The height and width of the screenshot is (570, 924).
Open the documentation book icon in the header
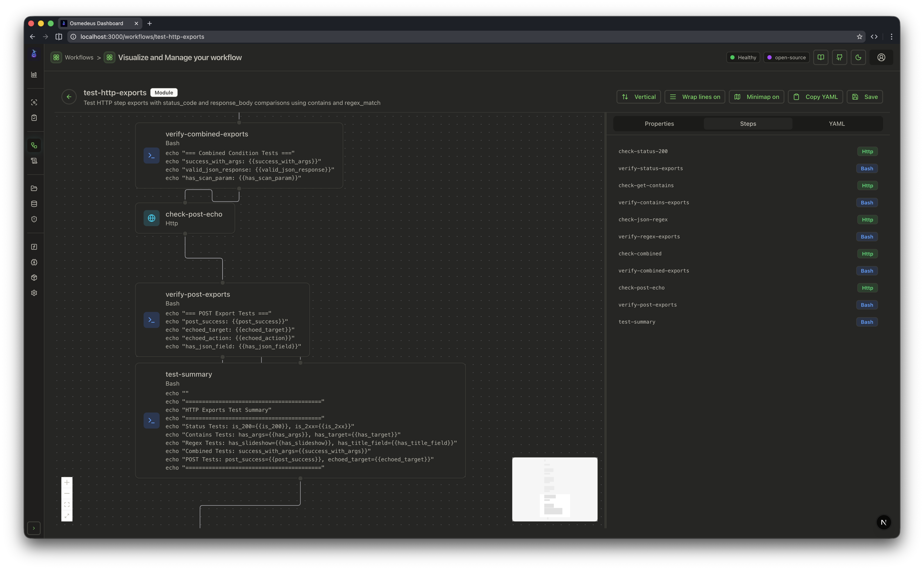[821, 57]
